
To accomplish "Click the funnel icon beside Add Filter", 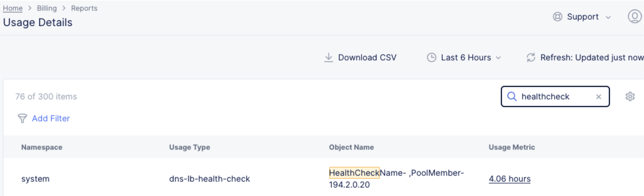I will tap(23, 118).
